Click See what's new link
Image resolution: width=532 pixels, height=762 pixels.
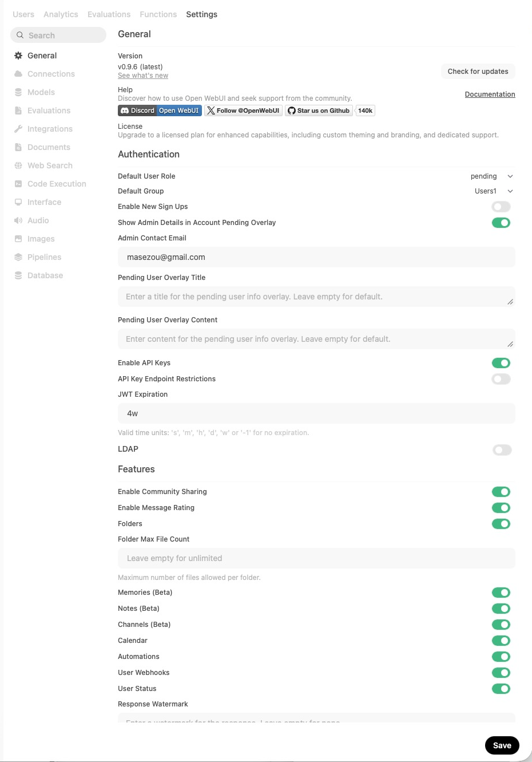[x=143, y=76]
